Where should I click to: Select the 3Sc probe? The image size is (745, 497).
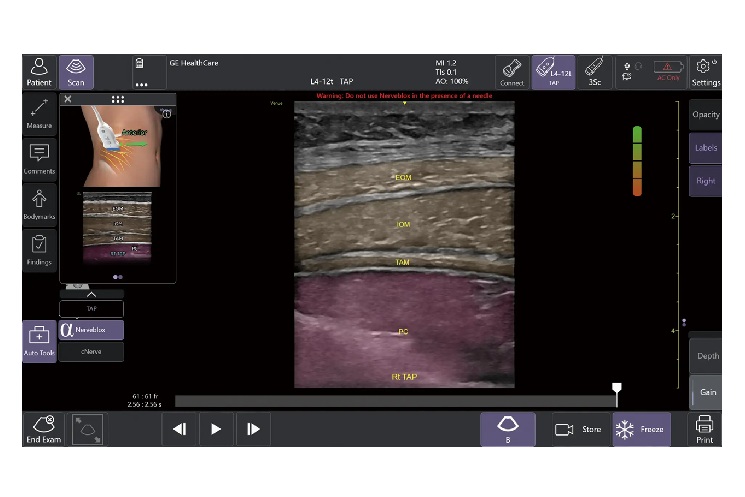(595, 72)
